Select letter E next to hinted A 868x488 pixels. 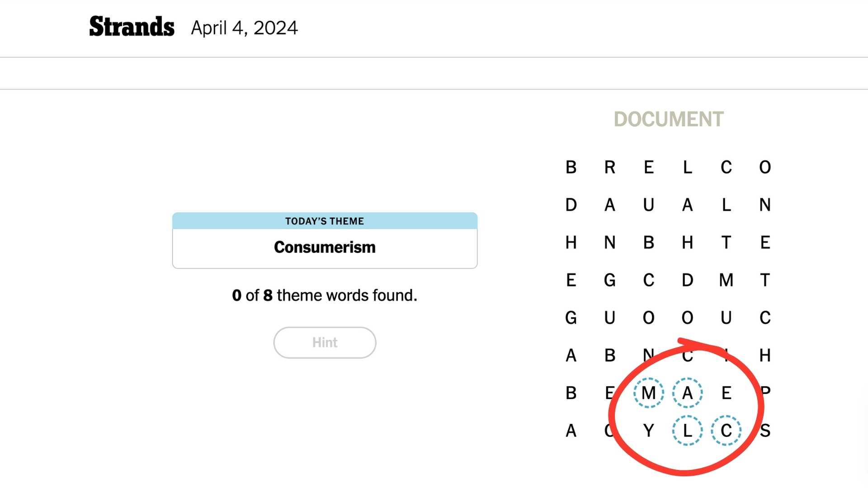pos(726,393)
